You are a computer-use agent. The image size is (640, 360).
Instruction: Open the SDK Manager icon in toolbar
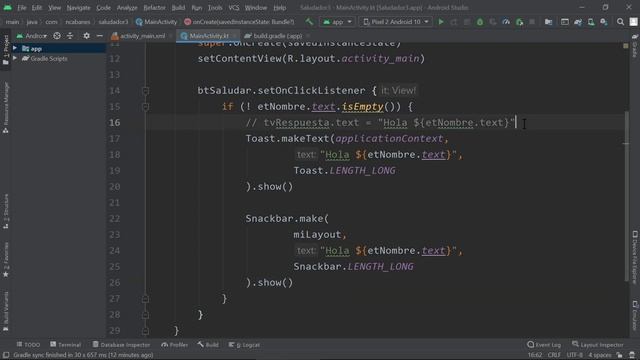[604, 22]
